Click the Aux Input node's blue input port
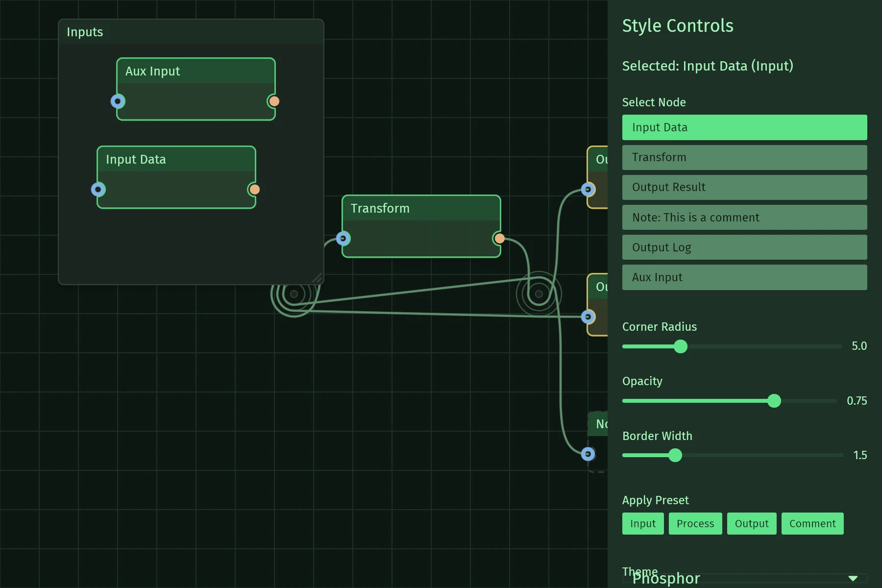 118,101
